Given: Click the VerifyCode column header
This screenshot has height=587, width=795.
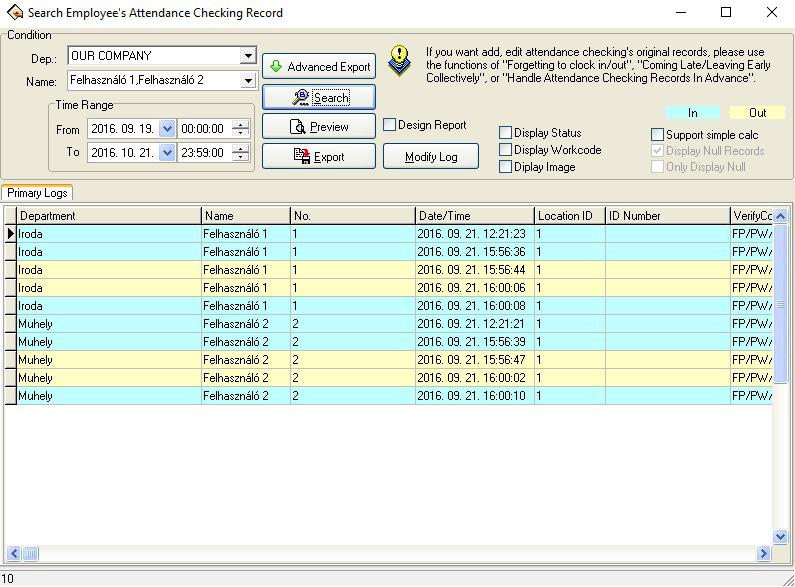Looking at the screenshot, I should pyautogui.click(x=751, y=216).
